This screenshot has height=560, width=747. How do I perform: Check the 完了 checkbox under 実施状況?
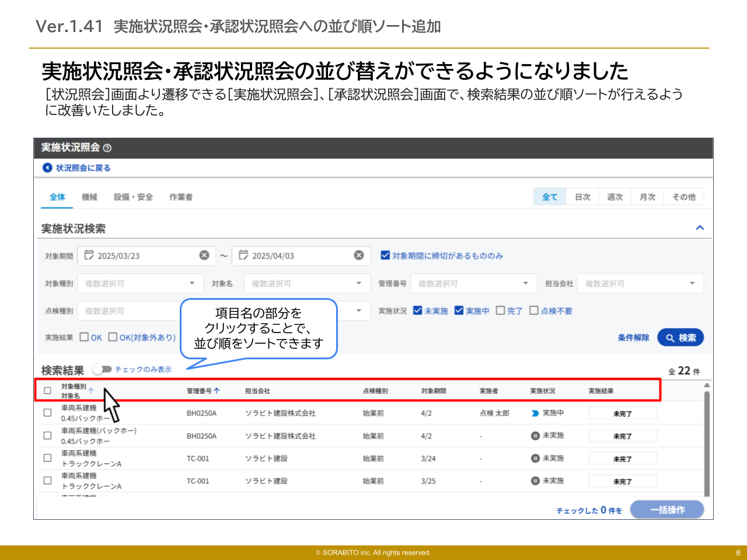click(499, 310)
